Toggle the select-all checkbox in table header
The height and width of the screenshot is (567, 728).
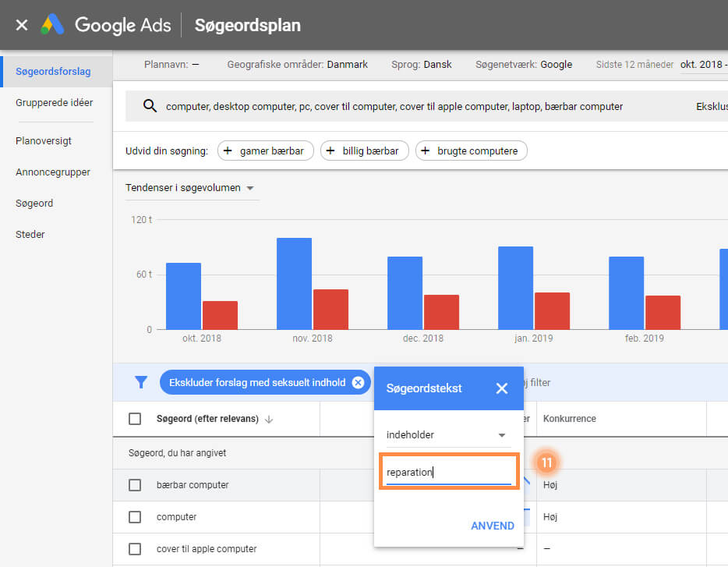135,419
